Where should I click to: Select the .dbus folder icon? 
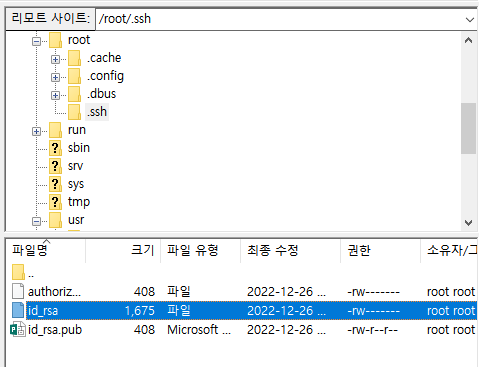coord(74,94)
